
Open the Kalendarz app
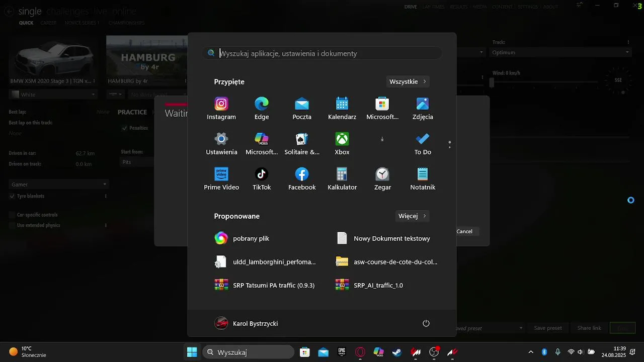pyautogui.click(x=342, y=109)
